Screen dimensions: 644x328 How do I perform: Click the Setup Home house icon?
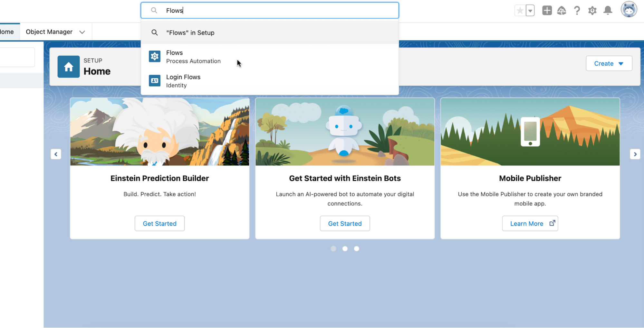(x=69, y=67)
